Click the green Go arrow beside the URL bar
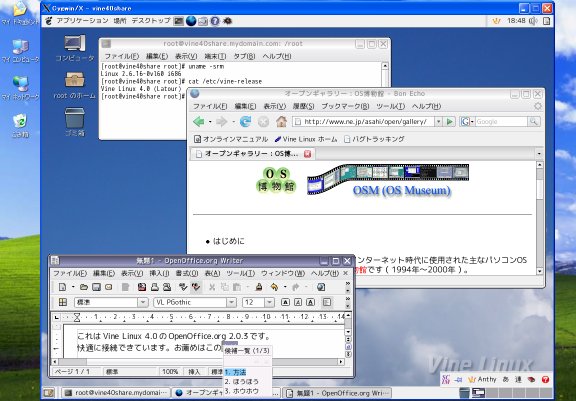Screen dimensions: 576x401 point(450,122)
